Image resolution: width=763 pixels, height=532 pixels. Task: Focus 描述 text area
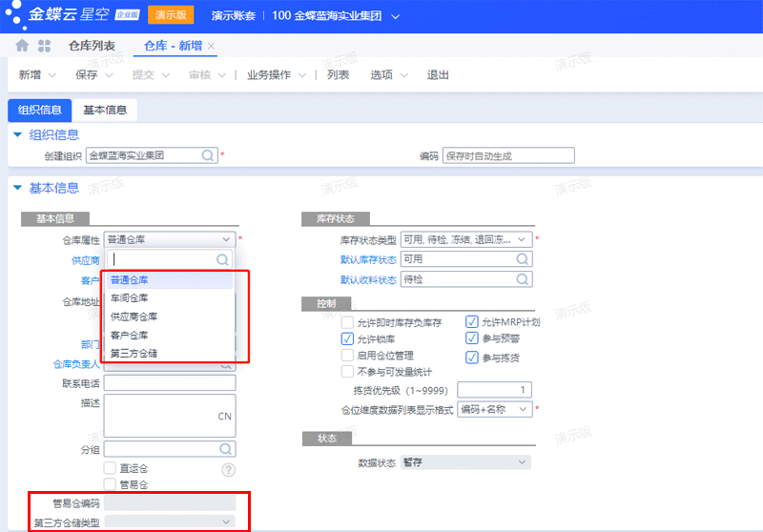point(170,416)
